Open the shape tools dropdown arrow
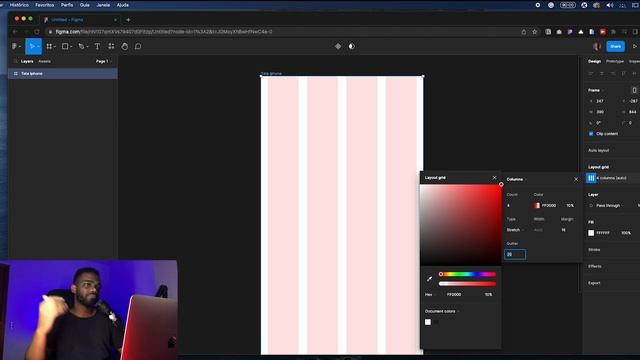 (71, 47)
